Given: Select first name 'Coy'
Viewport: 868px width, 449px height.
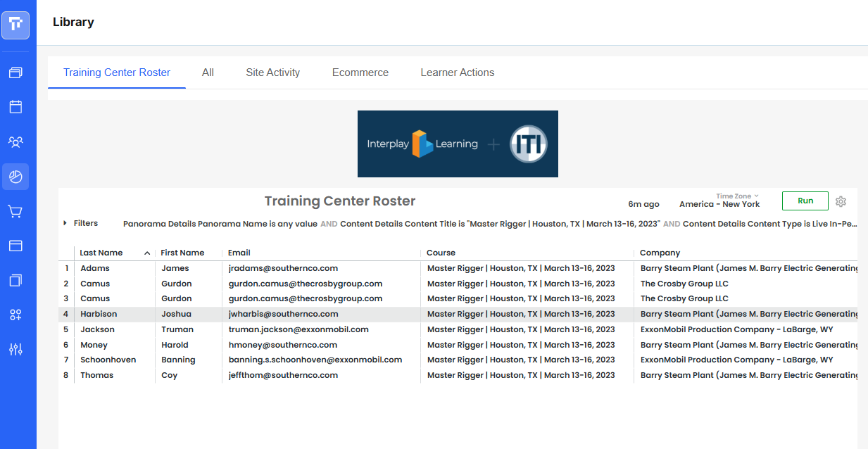Looking at the screenshot, I should 168,375.
